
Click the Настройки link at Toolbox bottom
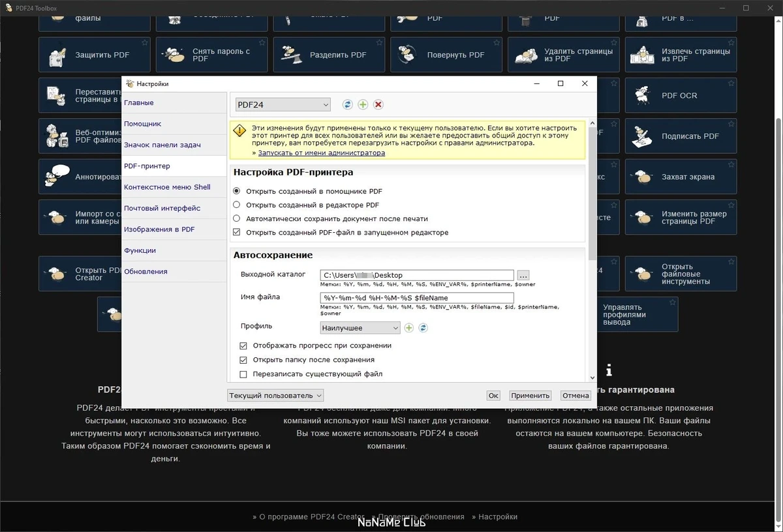[498, 517]
